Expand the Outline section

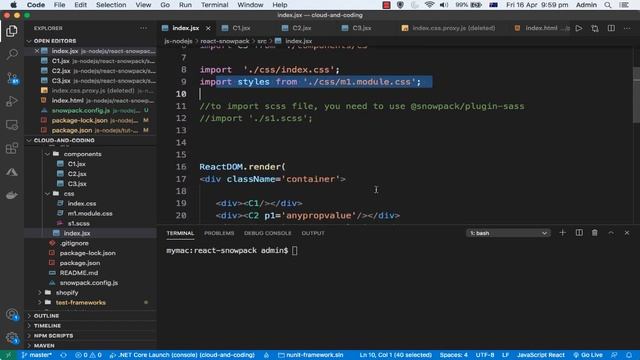pyautogui.click(x=46, y=316)
